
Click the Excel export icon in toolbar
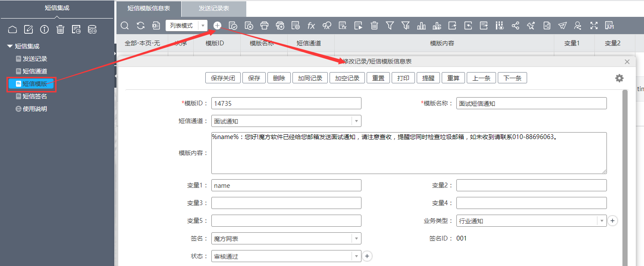156,25
